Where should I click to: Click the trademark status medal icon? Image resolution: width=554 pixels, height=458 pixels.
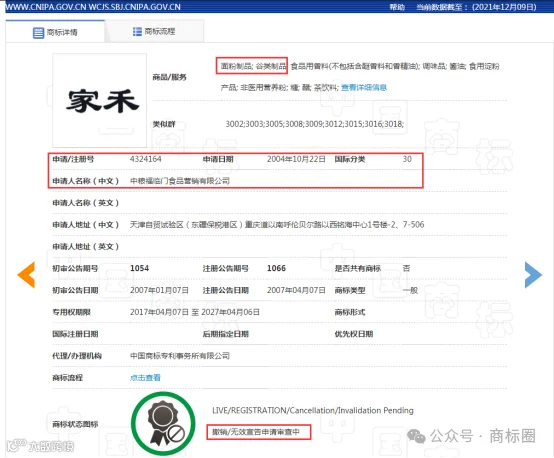163,423
